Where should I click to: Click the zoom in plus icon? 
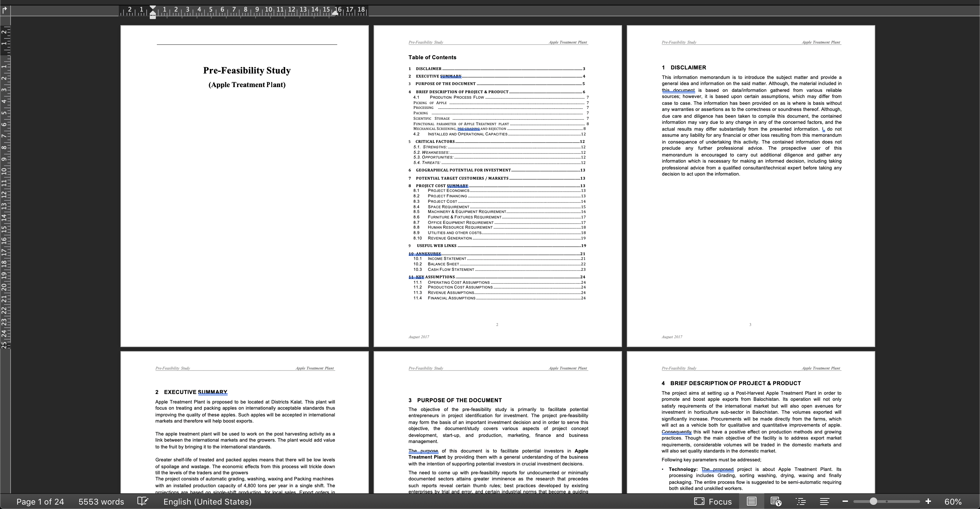[x=928, y=502]
